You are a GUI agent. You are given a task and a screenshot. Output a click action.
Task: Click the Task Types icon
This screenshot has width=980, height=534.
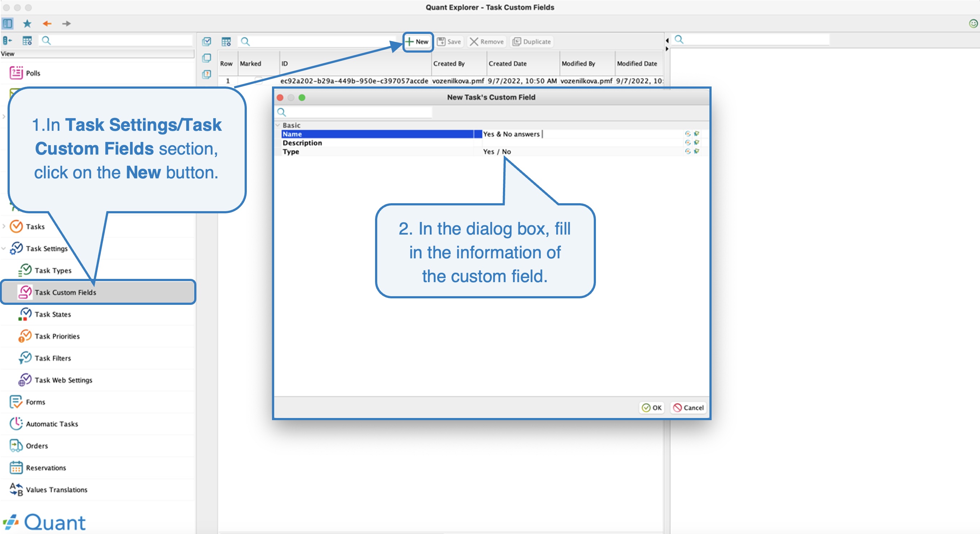pyautogui.click(x=25, y=270)
